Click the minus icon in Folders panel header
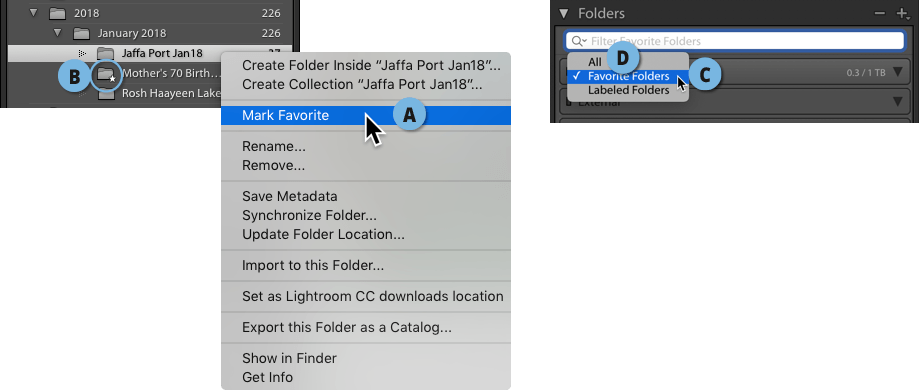 [x=880, y=13]
